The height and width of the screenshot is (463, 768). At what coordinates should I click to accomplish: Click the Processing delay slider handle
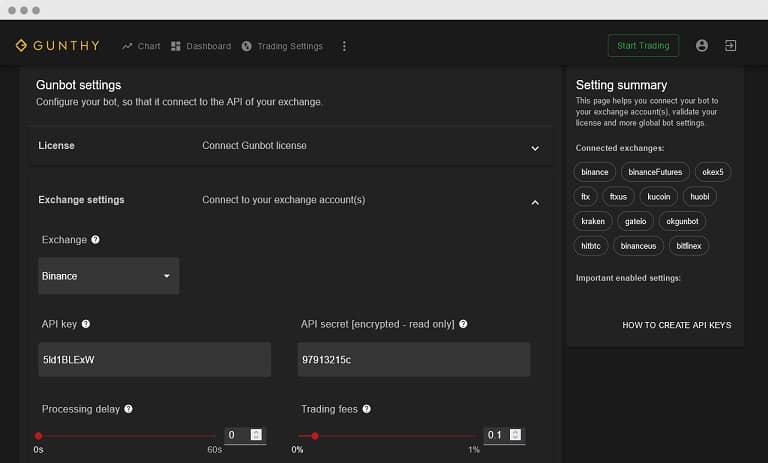click(x=38, y=436)
